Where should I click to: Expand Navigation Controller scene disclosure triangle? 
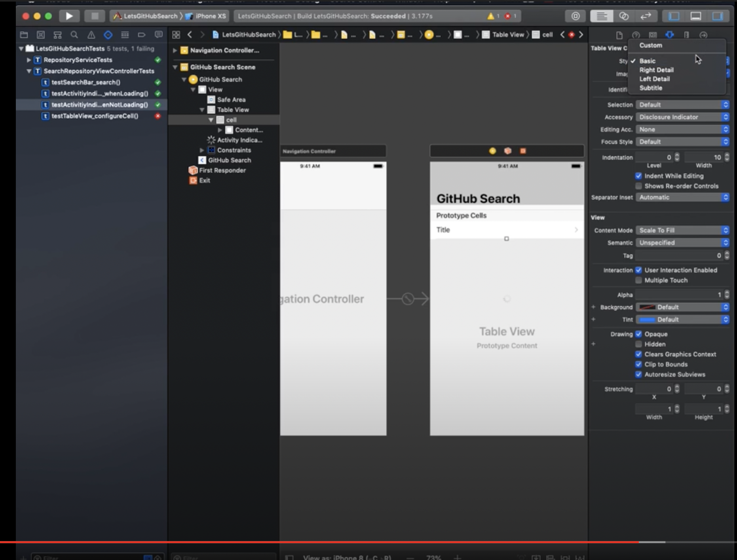175,51
